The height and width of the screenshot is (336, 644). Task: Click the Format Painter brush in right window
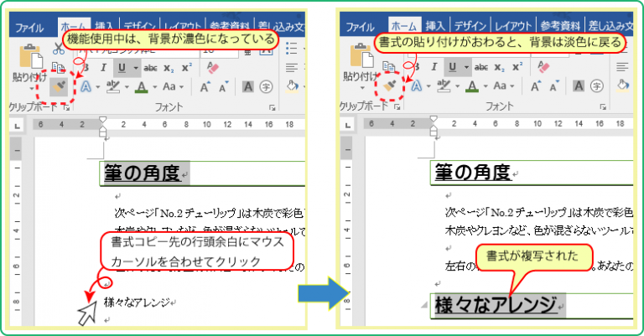click(x=389, y=85)
